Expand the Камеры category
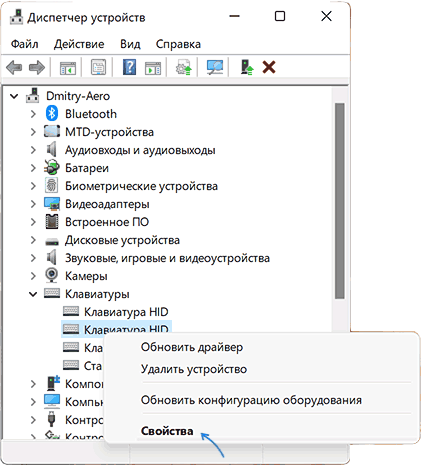This screenshot has height=465, width=421. click(x=33, y=276)
